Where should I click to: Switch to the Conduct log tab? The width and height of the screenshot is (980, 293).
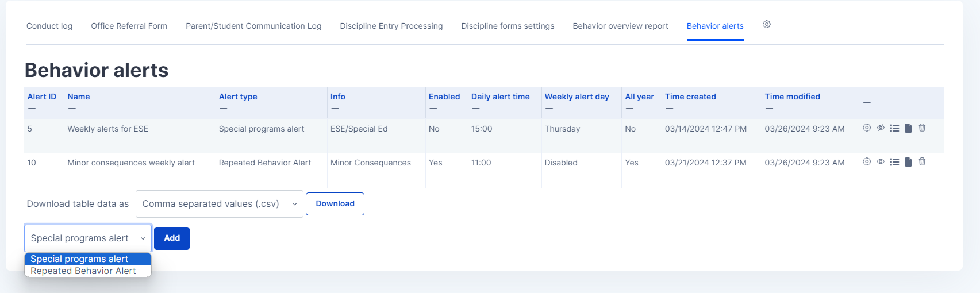[x=49, y=26]
